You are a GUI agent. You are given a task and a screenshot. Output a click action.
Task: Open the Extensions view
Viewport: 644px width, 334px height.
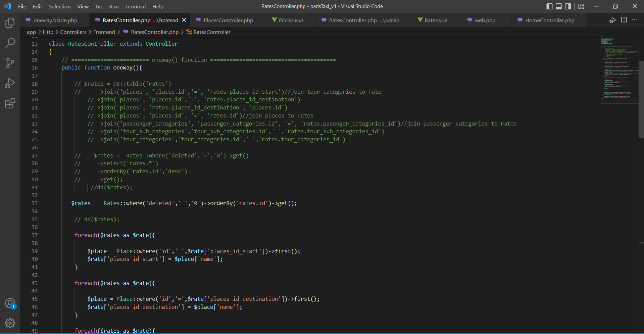pos(10,103)
